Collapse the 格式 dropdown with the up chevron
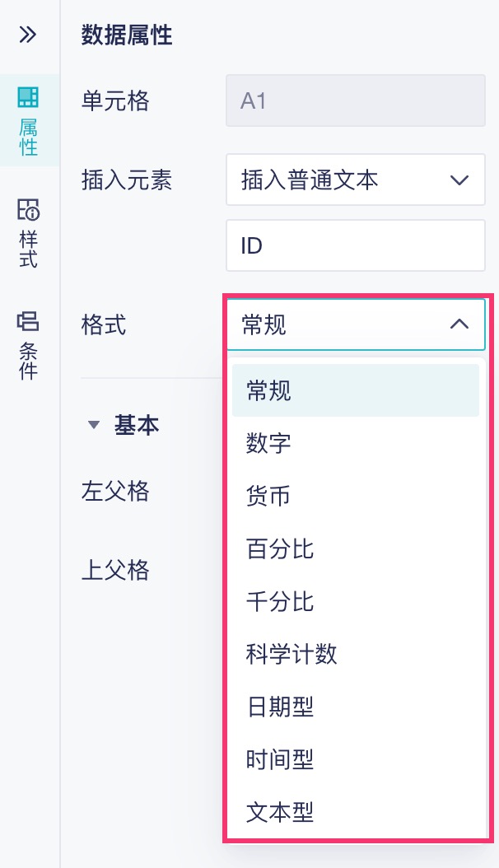Viewport: 499px width, 868px height. (459, 324)
